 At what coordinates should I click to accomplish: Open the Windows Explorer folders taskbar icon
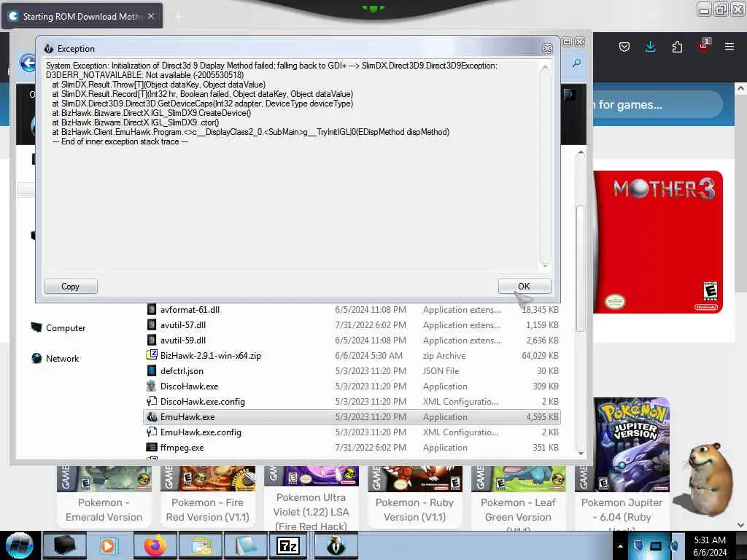click(201, 545)
